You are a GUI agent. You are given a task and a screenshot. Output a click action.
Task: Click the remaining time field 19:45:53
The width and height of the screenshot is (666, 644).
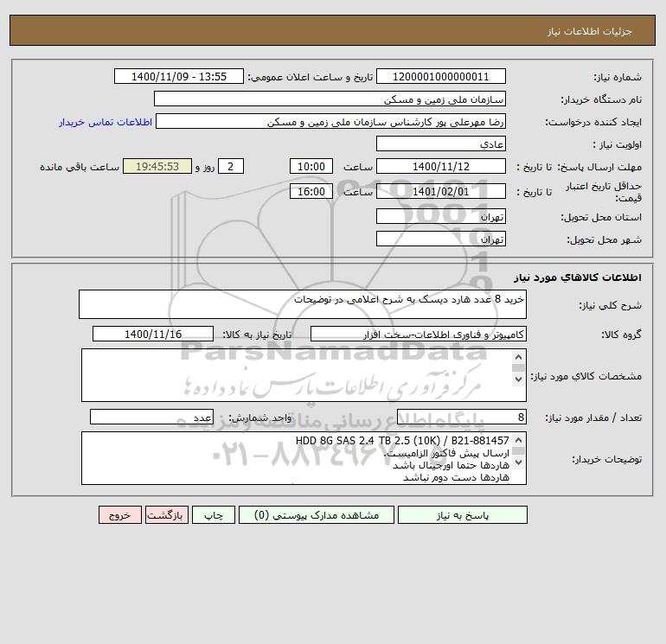157,167
